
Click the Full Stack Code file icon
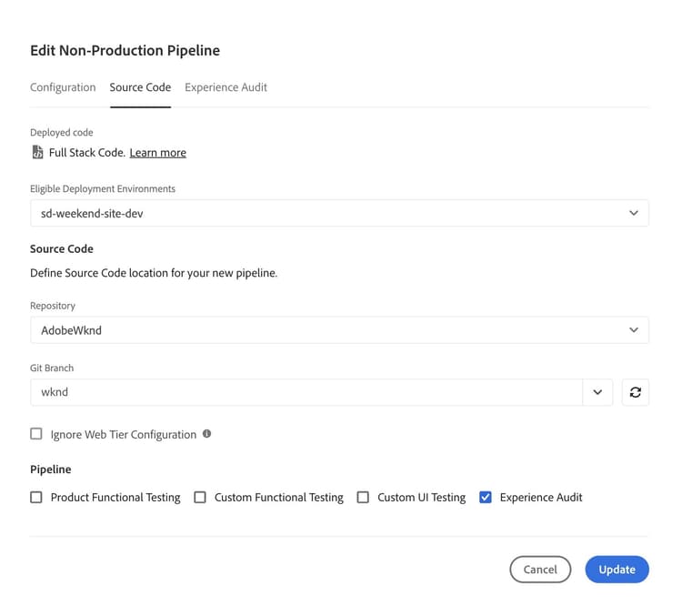(37, 153)
